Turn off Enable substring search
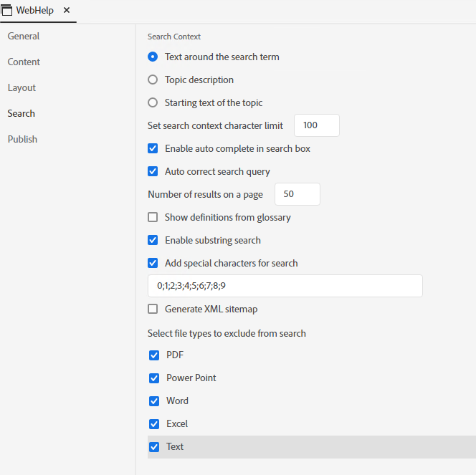Image resolution: width=476 pixels, height=475 pixels. (153, 241)
